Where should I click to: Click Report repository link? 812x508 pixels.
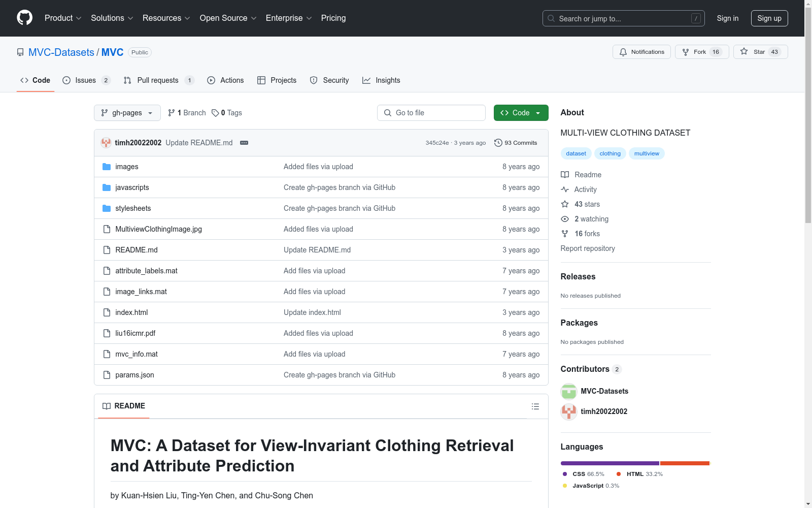588,248
